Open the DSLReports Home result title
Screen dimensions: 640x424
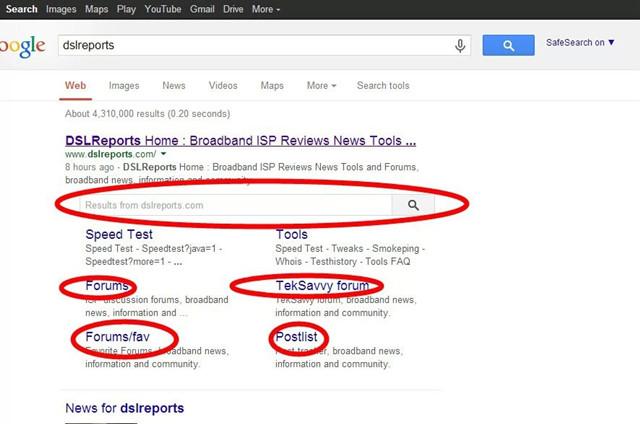pyautogui.click(x=240, y=140)
